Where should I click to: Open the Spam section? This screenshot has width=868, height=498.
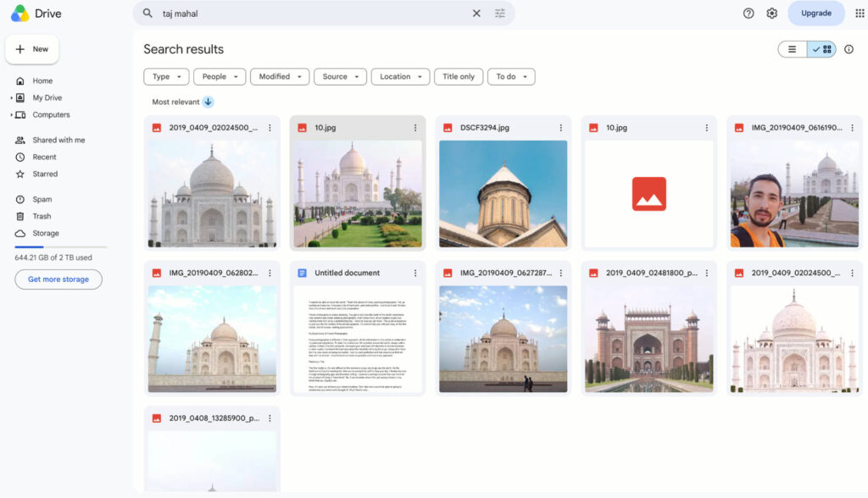[x=42, y=199]
